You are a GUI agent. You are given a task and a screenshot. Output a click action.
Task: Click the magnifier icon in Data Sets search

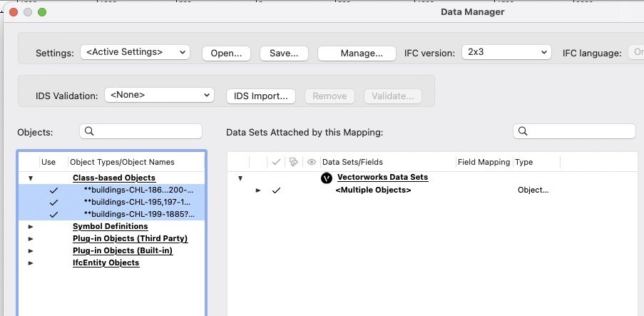point(523,131)
